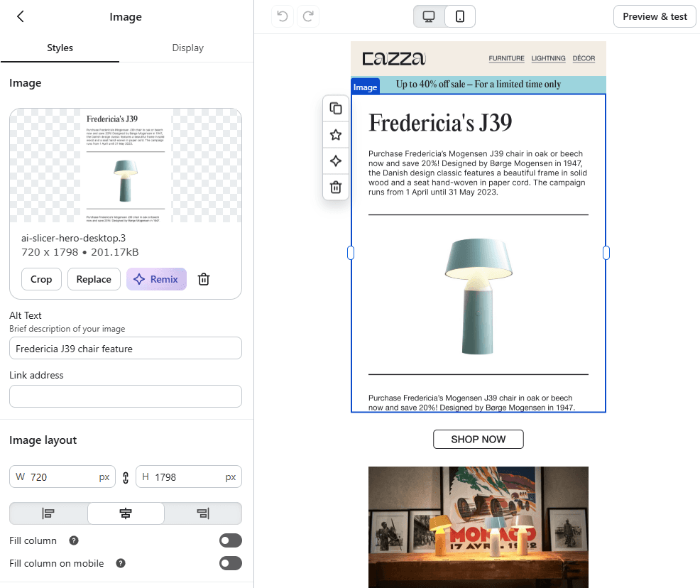Focus the Alt Text input field
The height and width of the screenshot is (588, 700).
pyautogui.click(x=126, y=348)
